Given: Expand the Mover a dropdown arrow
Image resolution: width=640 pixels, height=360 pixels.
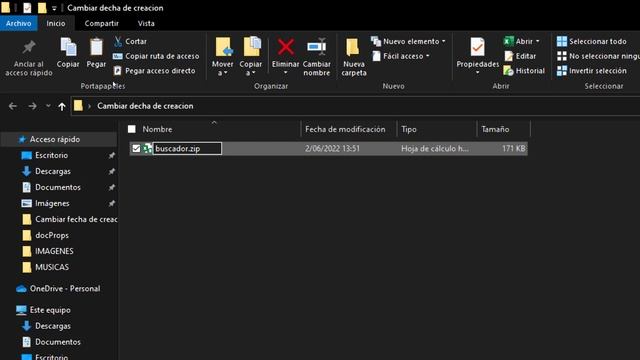Looking at the screenshot, I should tap(225, 73).
